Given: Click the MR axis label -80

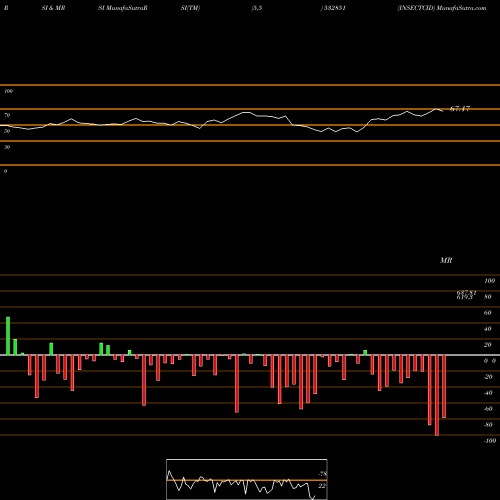Looking at the screenshot, I should pos(488,425).
